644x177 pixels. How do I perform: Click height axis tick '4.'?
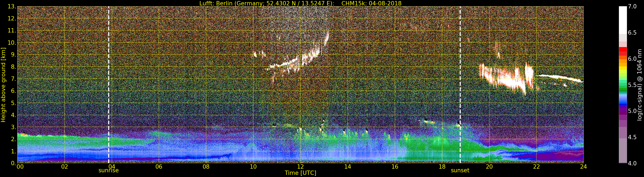(13, 115)
